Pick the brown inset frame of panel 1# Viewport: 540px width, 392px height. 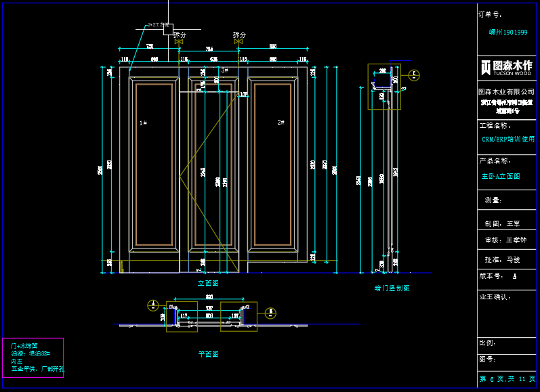coord(154,165)
